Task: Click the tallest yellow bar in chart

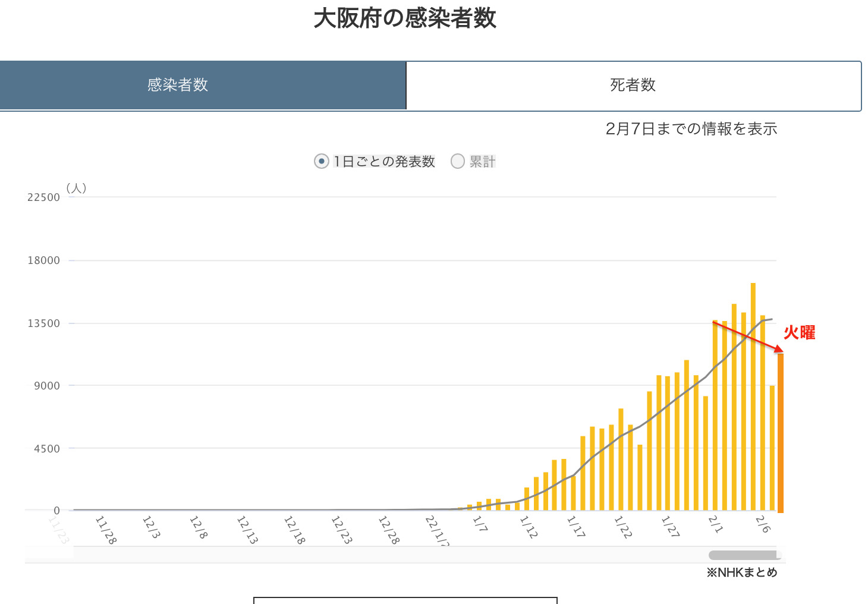Action: tap(753, 397)
